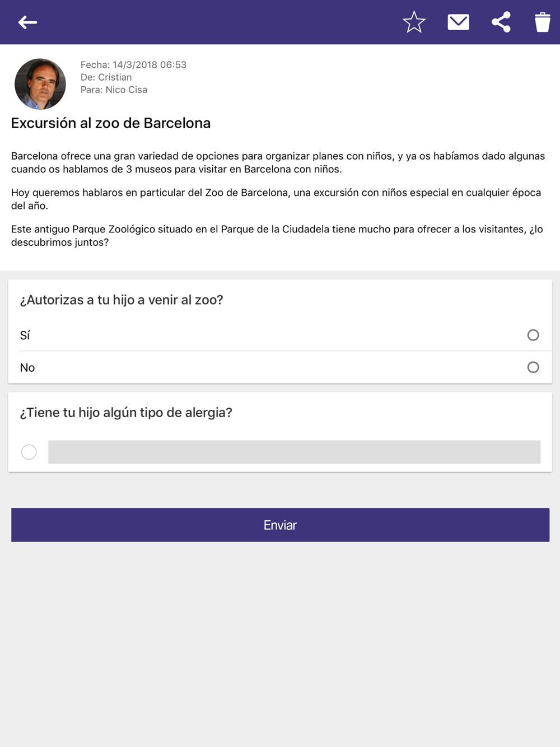Viewport: 560px width, 747px height.
Task: Tap question ¿Autorizas a tu hijo a venir al zoo?
Action: [122, 300]
